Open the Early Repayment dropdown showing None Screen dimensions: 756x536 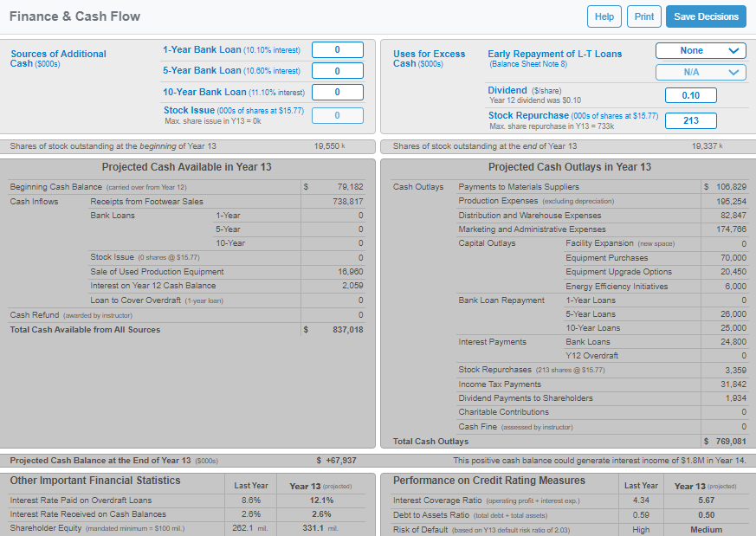(x=700, y=50)
